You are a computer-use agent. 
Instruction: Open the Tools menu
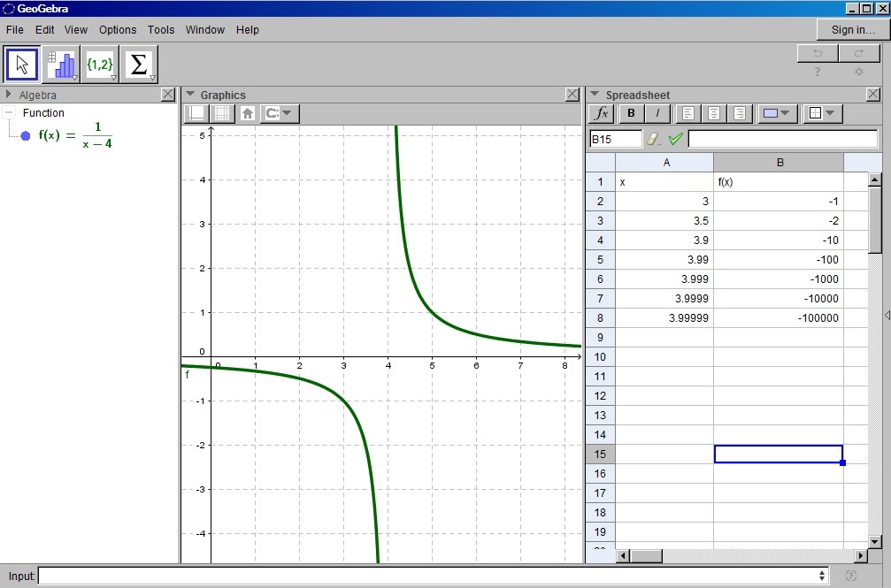(161, 29)
